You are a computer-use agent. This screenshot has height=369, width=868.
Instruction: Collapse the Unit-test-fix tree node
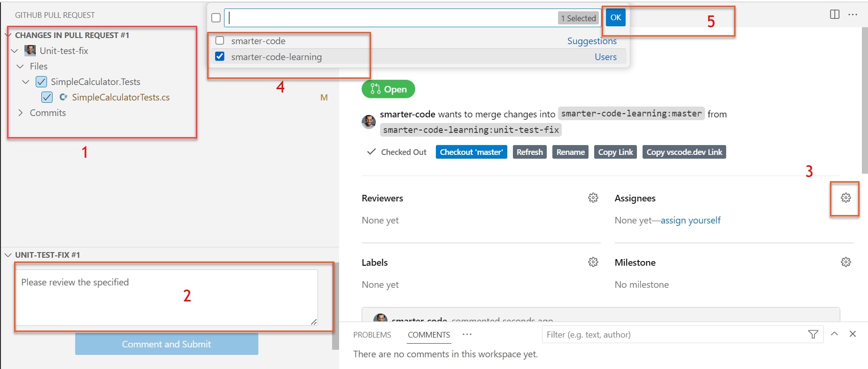15,51
